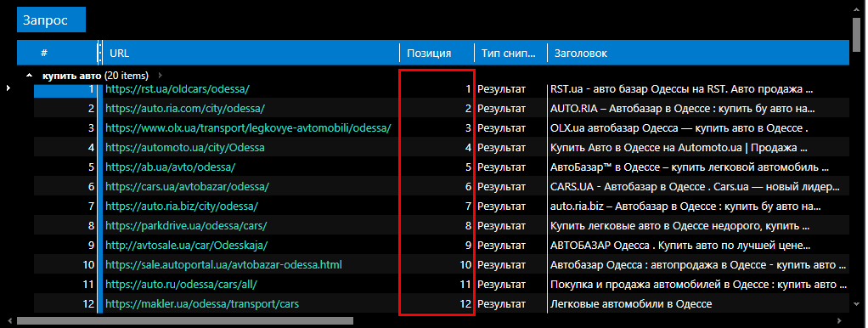Open link https://ab.ua/avto/odessa/
Viewport: 868px width, 328px height.
pyautogui.click(x=171, y=167)
